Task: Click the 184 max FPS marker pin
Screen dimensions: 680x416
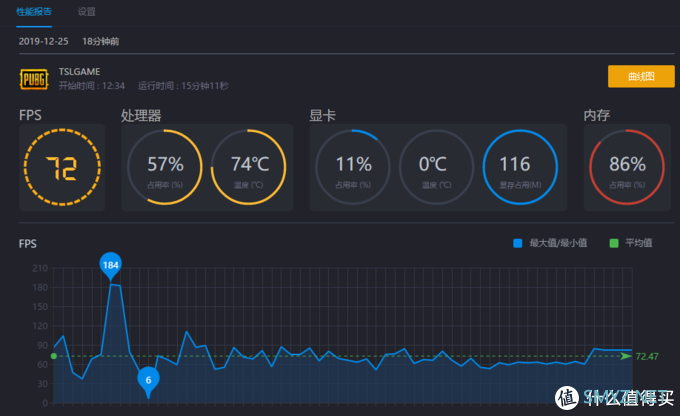Action: pyautogui.click(x=111, y=265)
